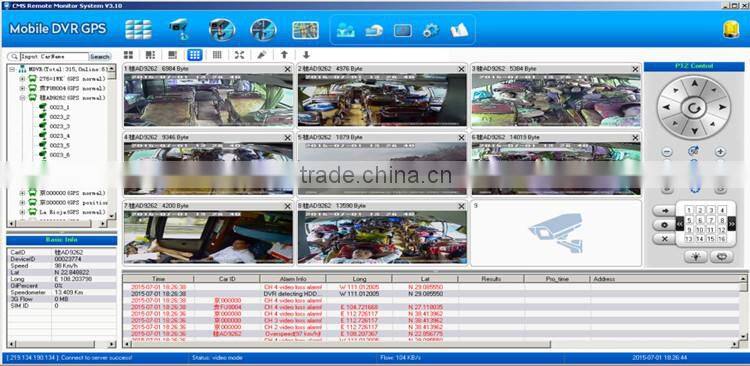Click the Input CarName search field
This screenshot has width=750, height=366.
(x=54, y=56)
